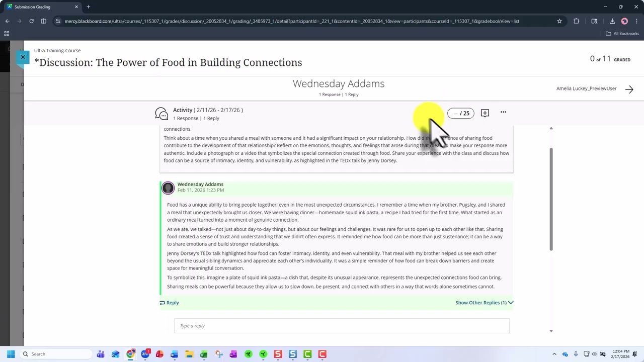This screenshot has height=362, width=644.
Task: Open clock showing 12:04 PM
Action: click(621, 354)
